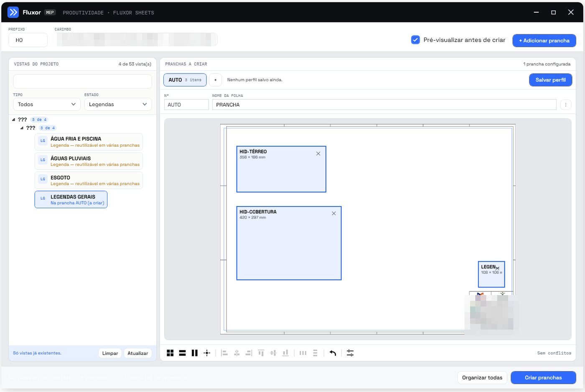The width and height of the screenshot is (585, 392).
Task: Align views to horizontal center
Action: tap(237, 353)
